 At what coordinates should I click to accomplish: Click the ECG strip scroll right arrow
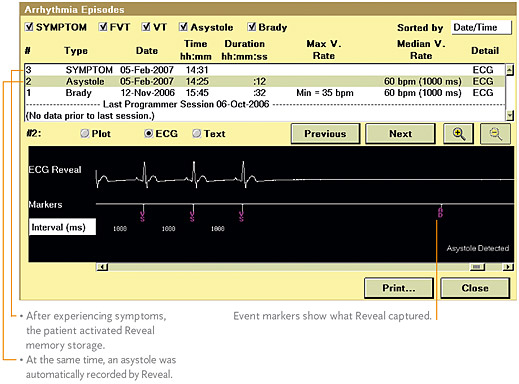click(508, 267)
